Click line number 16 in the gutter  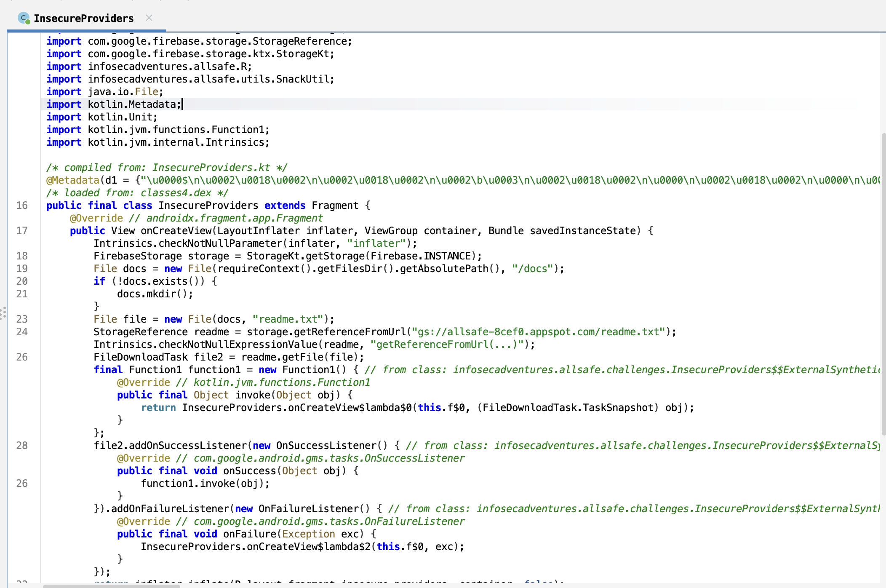pos(22,206)
